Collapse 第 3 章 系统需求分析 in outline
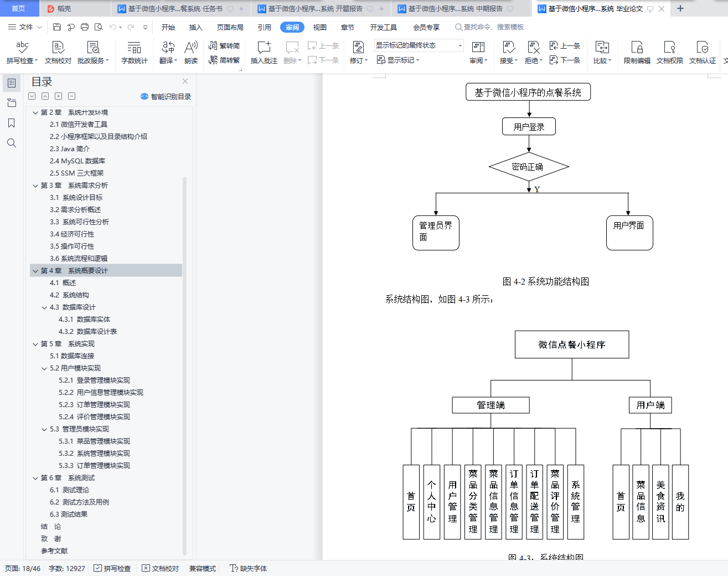The height and width of the screenshot is (576, 728). 35,186
